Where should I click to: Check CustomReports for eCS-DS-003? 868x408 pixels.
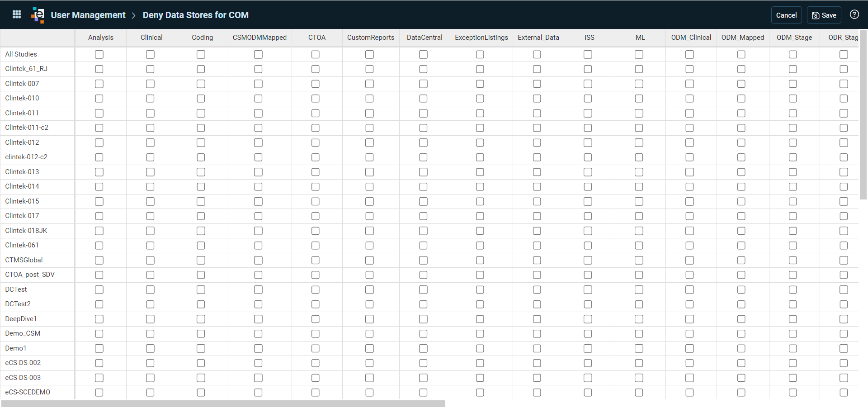(369, 378)
